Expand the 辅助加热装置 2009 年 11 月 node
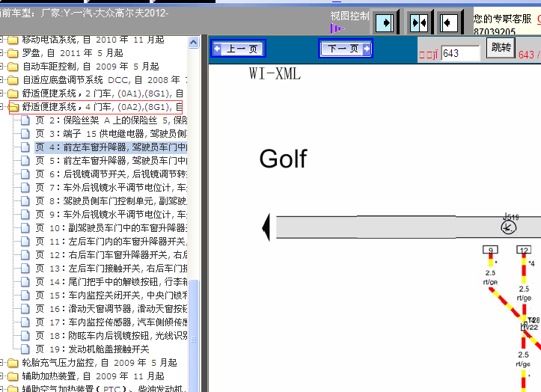The image size is (541, 392). (x=2, y=376)
